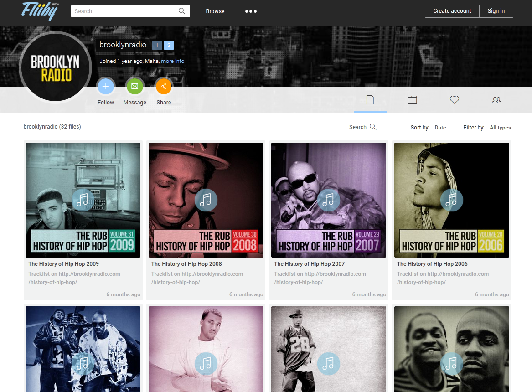
Task: Click the files Search label
Action: coord(357,127)
